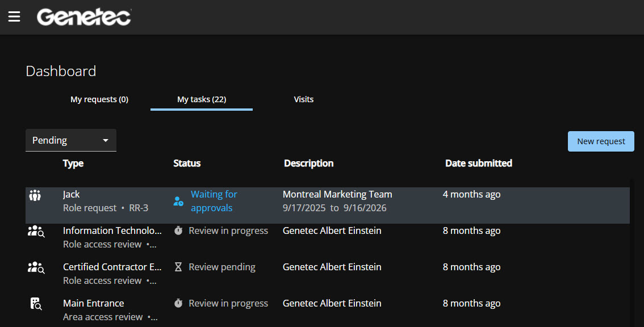The image size is (644, 327).
Task: Open the Pending status filter dropdown
Action: (70, 140)
